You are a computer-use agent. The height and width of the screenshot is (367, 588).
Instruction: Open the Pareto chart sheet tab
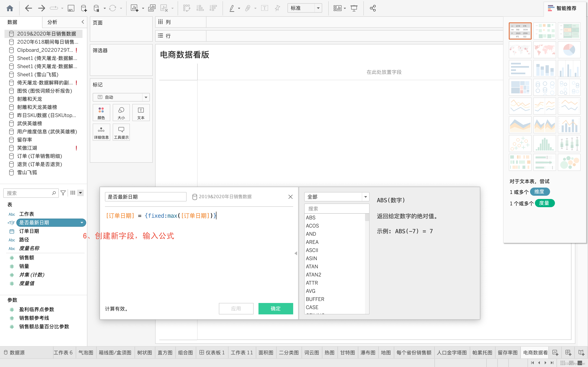coord(482,353)
